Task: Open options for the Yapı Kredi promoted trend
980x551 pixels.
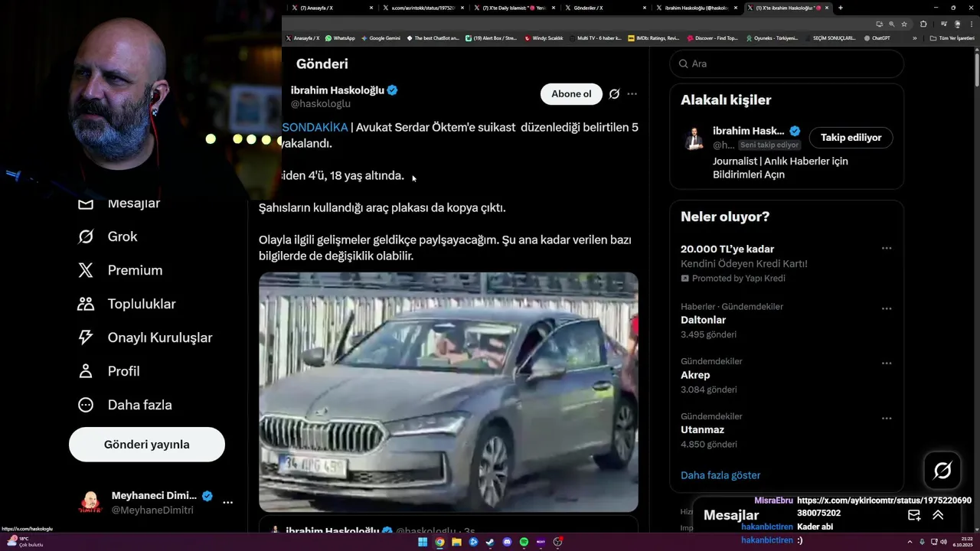Action: coord(887,249)
